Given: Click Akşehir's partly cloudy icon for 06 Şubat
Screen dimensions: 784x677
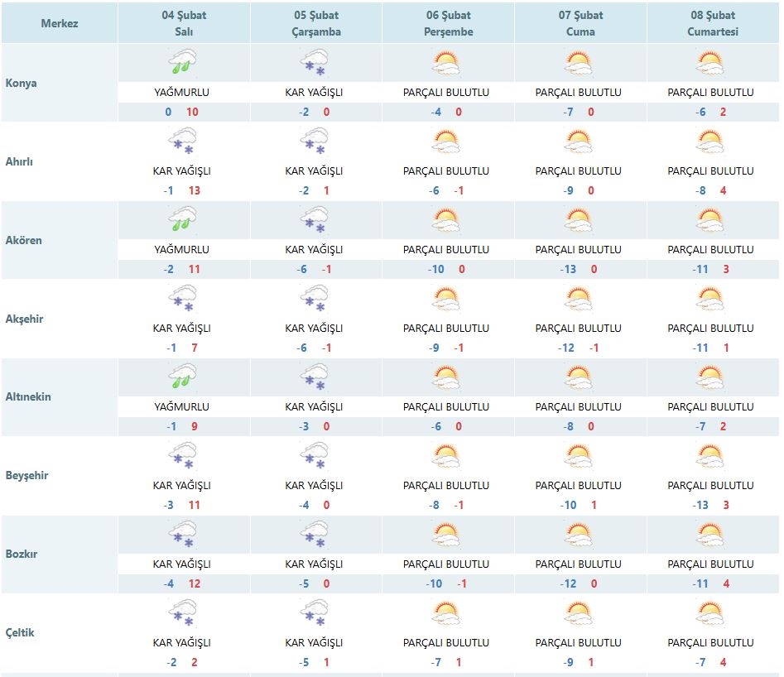Looking at the screenshot, I should pyautogui.click(x=446, y=299).
